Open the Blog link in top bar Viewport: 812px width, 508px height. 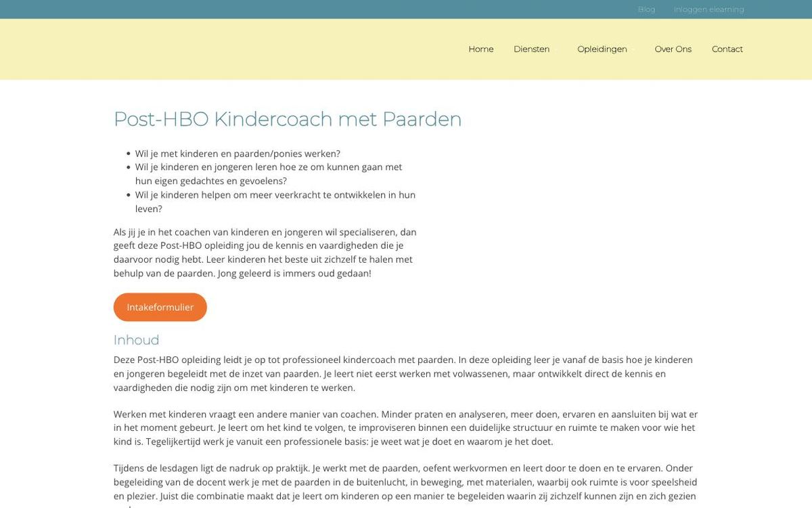(646, 9)
